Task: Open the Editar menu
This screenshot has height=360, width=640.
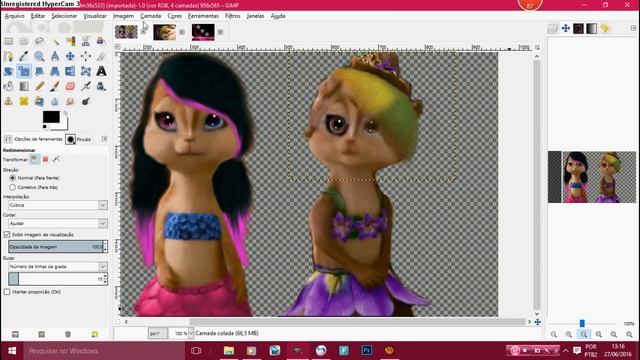Action: 38,16
